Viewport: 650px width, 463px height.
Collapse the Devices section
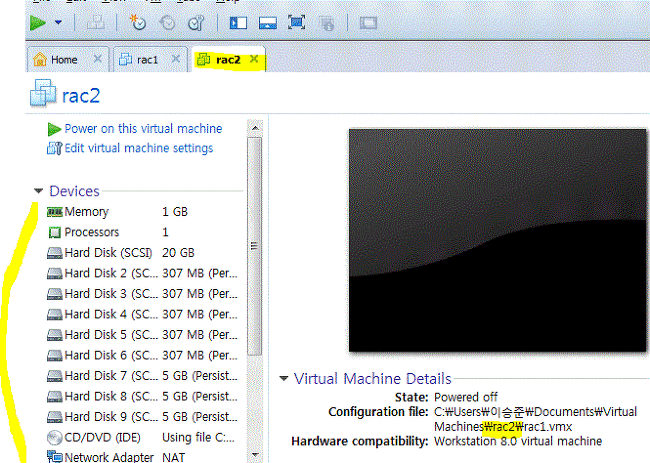click(x=39, y=191)
